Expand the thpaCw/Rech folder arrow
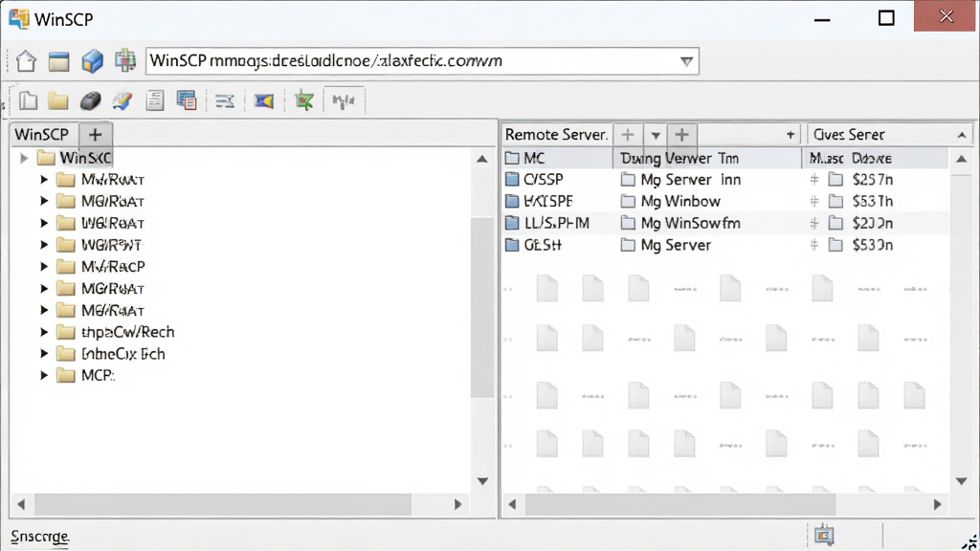 point(44,332)
